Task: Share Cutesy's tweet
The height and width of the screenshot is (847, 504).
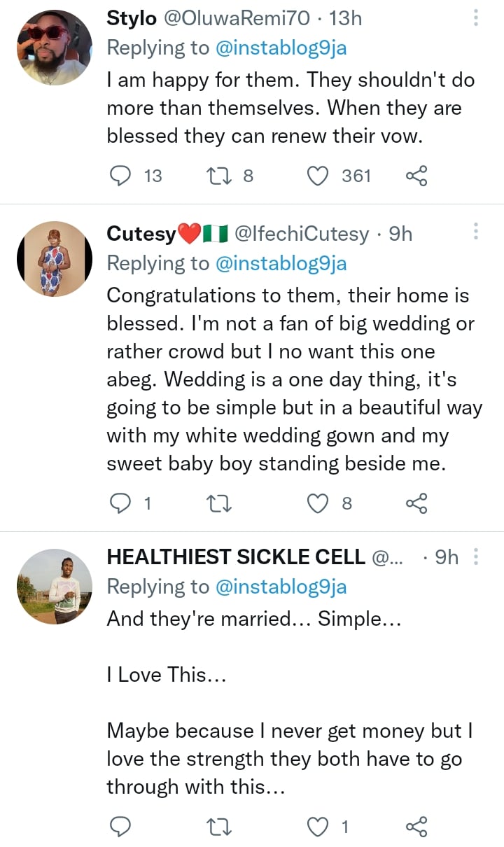Action: (x=416, y=502)
